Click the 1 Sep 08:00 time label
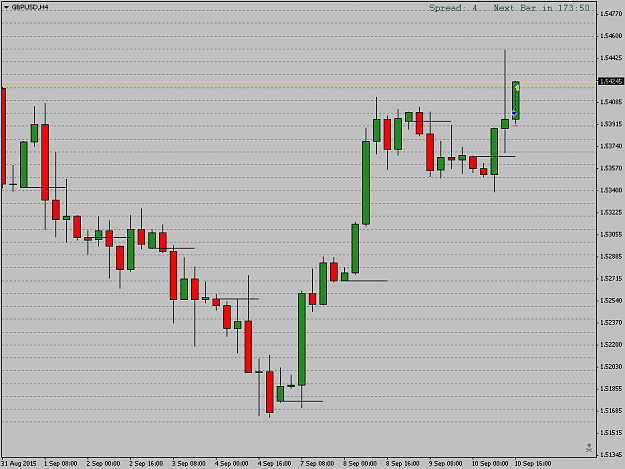625x469 pixels. 61,463
